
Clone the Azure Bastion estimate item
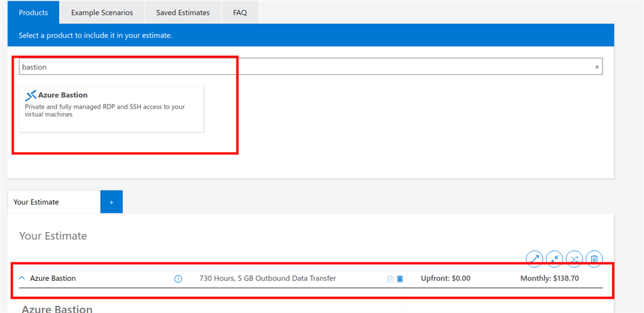(x=390, y=279)
